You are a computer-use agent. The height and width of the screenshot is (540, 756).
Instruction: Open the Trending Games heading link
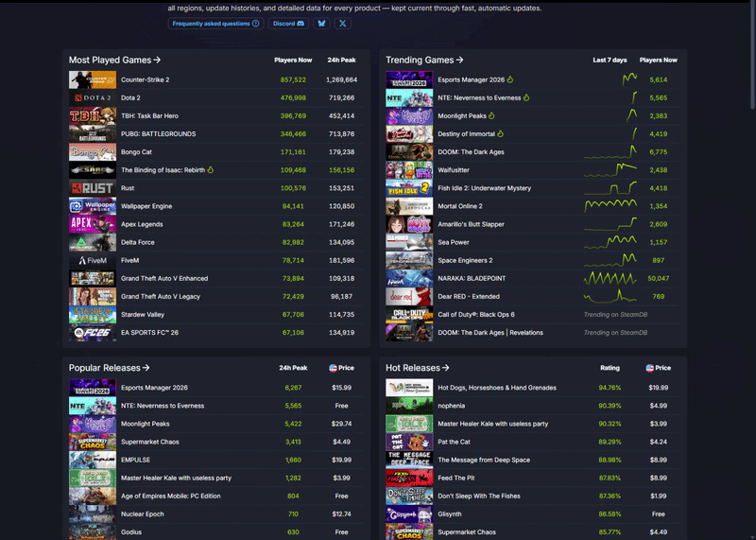tap(424, 60)
